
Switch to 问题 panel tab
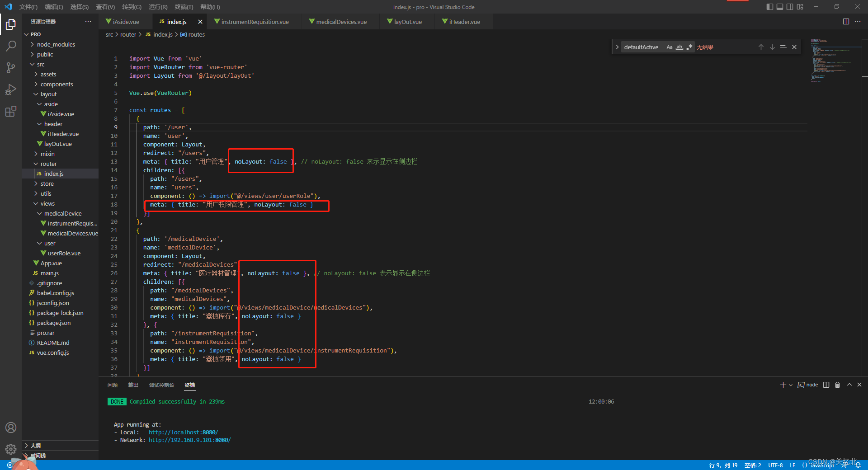tap(113, 385)
